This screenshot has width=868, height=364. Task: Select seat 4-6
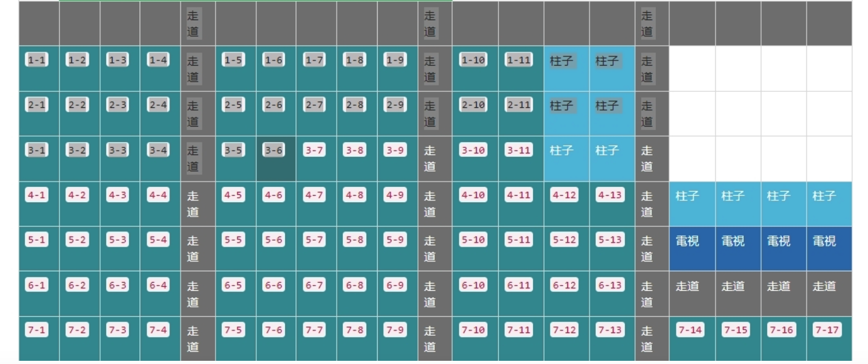[x=273, y=195]
